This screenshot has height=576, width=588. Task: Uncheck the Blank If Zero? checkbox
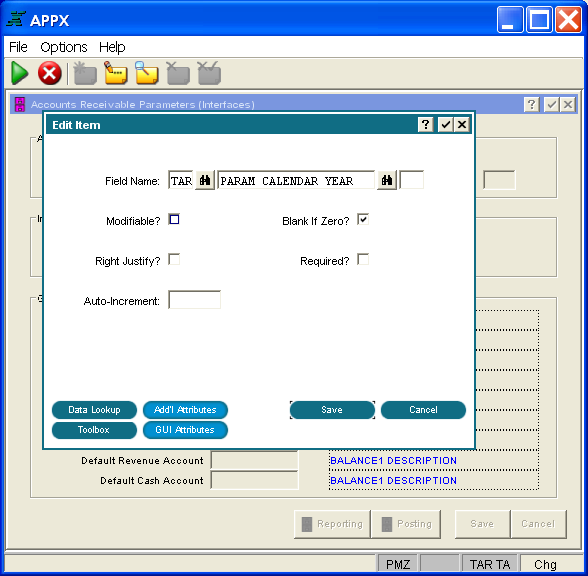pyautogui.click(x=363, y=219)
